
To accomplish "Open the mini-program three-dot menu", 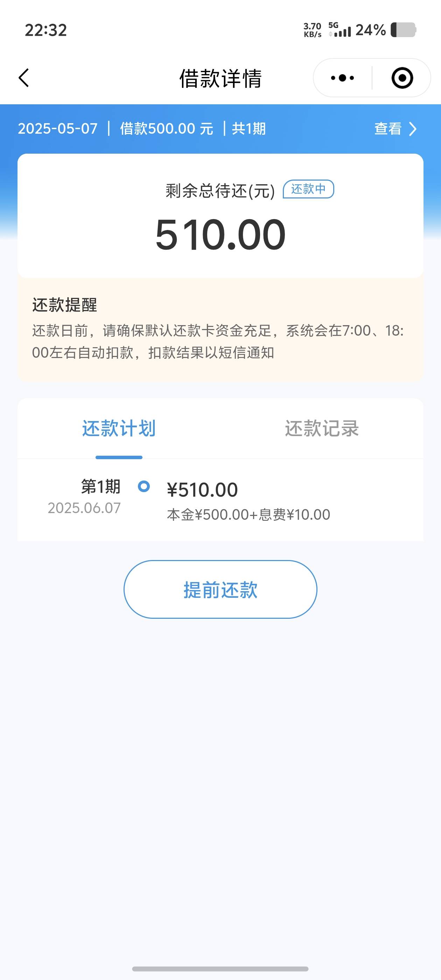I will (342, 78).
